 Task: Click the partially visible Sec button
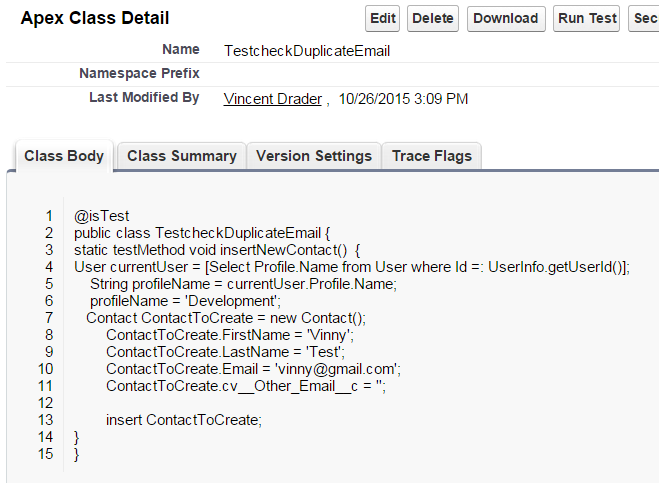(645, 18)
